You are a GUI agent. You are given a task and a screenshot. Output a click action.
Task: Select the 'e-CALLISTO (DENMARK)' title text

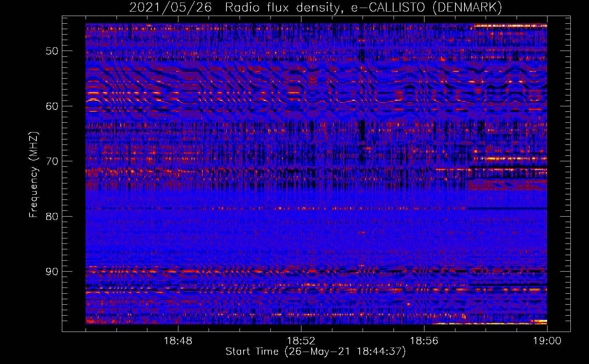click(427, 8)
